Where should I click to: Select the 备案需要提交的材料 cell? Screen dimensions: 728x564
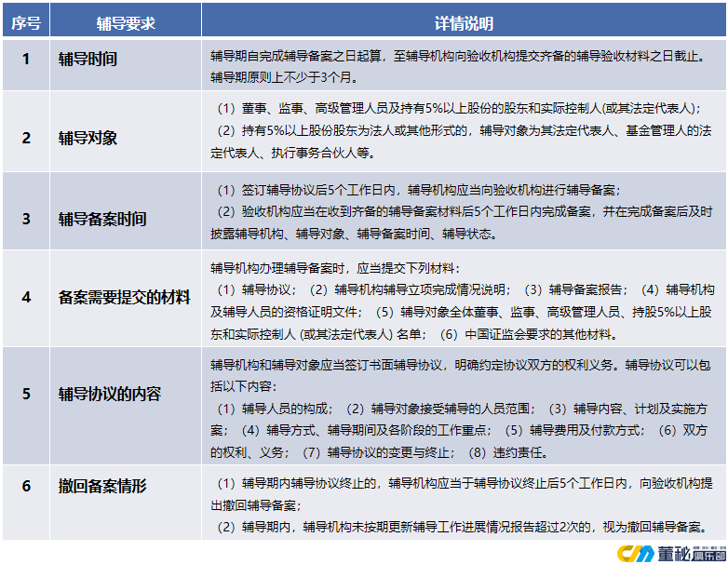[126, 299]
